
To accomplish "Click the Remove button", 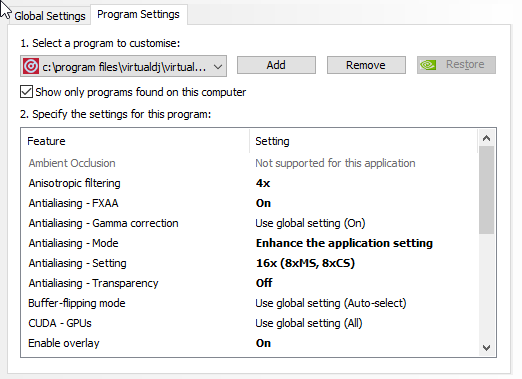I will click(x=366, y=65).
